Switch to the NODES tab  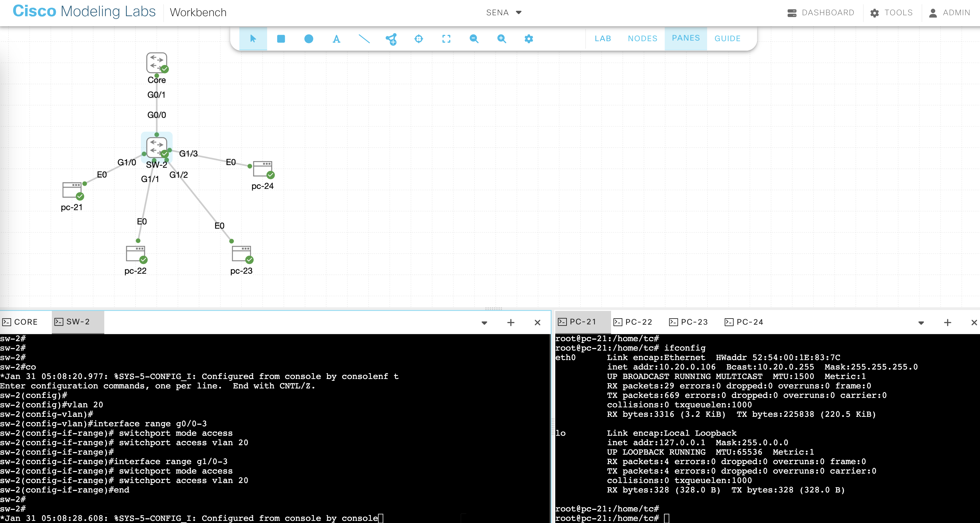(x=642, y=38)
